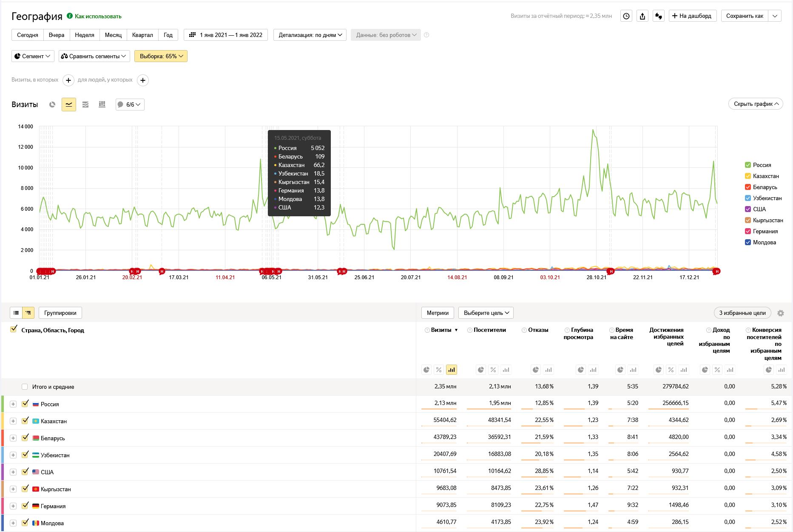Image resolution: width=793 pixels, height=532 pixels.
Task: Select flat list table view icon
Action: (16, 313)
